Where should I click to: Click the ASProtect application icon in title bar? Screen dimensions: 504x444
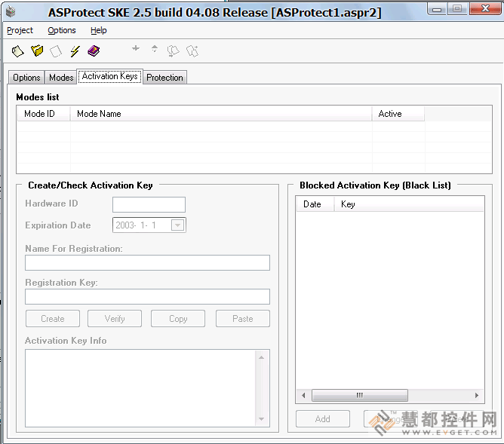click(11, 11)
